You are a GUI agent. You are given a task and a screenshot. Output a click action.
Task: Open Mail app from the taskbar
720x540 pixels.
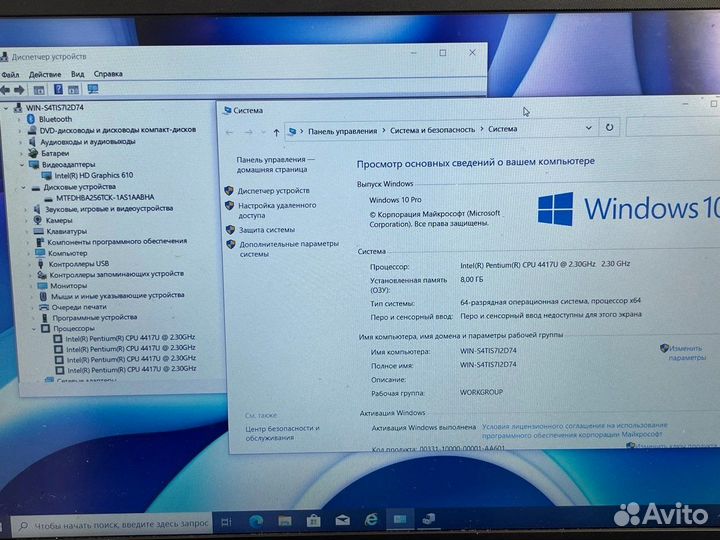pos(342,520)
